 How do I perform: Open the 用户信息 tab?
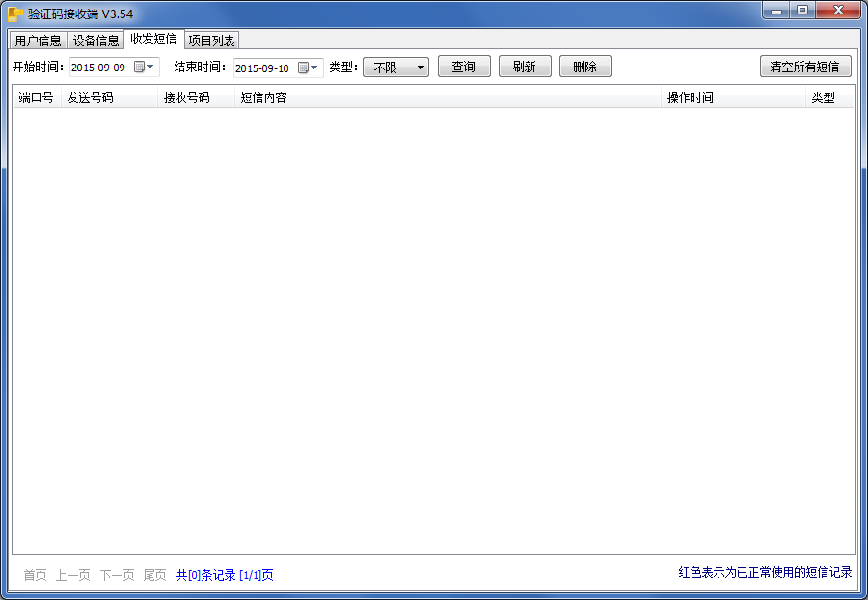39,41
